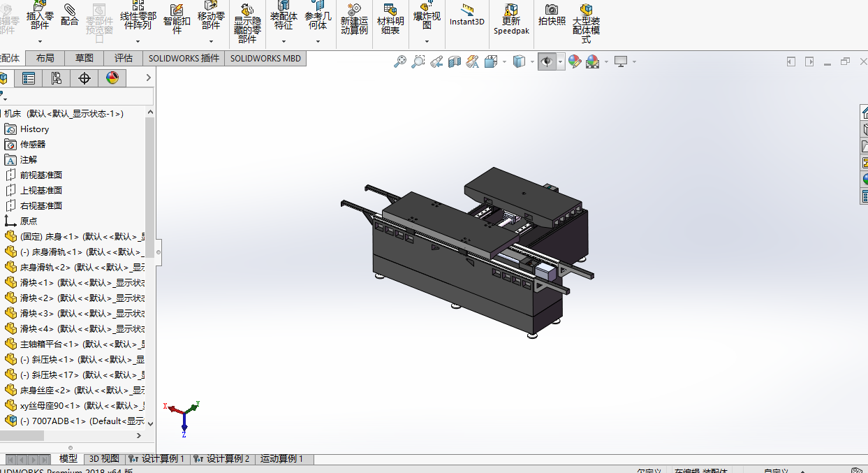This screenshot has width=868, height=473.
Task: Open the DisplayManager color ball tab
Action: point(112,78)
